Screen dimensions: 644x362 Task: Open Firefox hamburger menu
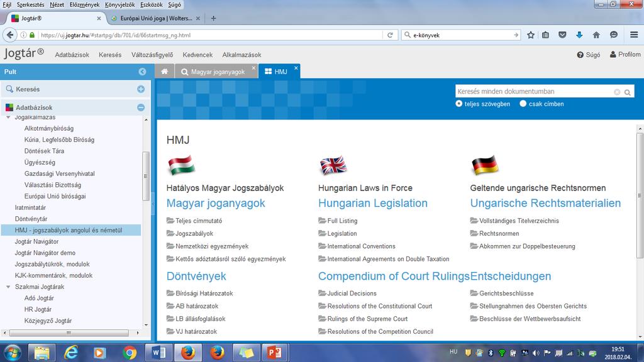coord(634,35)
